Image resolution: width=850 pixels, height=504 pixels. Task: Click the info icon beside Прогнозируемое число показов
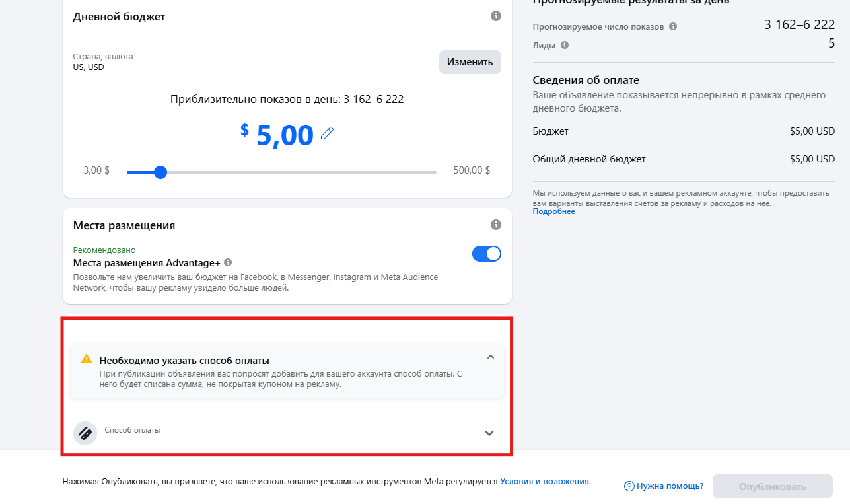(x=673, y=26)
